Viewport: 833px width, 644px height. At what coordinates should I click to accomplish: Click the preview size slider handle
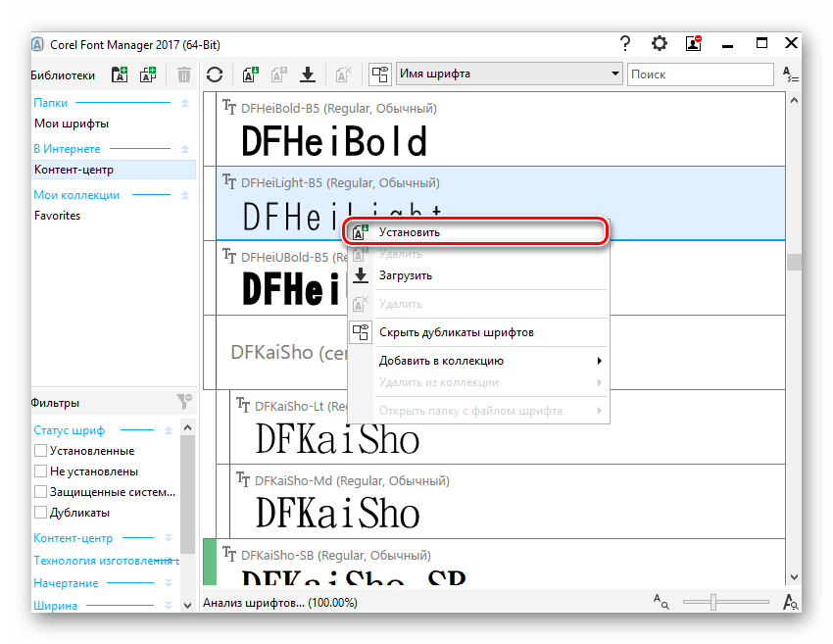point(713,602)
